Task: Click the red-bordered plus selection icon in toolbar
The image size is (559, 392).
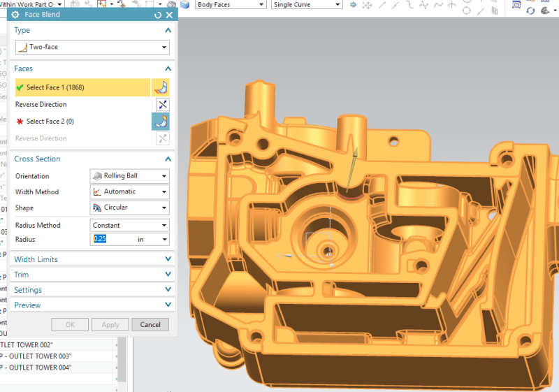Action: (x=101, y=4)
